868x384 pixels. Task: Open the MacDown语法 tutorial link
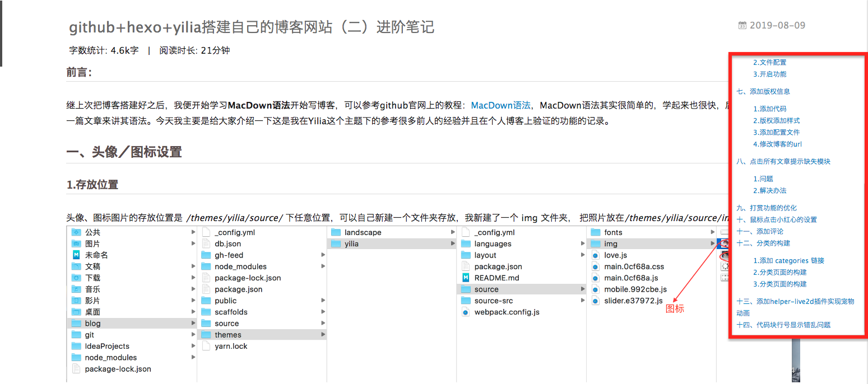(500, 105)
